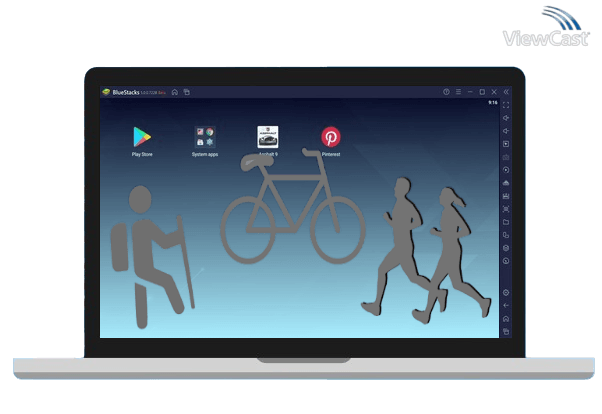Click the Android home button in sidebar

(506, 319)
